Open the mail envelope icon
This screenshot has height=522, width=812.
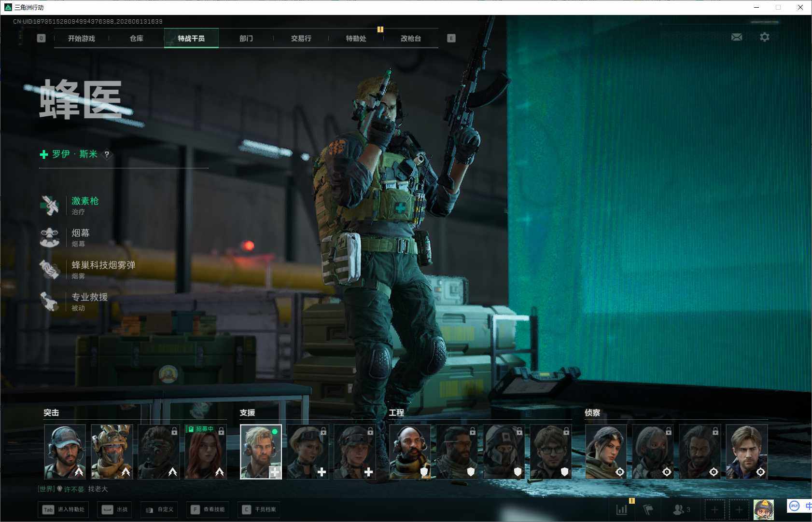(737, 37)
